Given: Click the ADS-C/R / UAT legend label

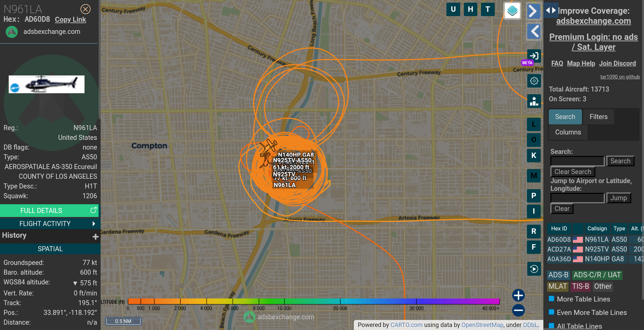Looking at the screenshot, I should tap(597, 275).
